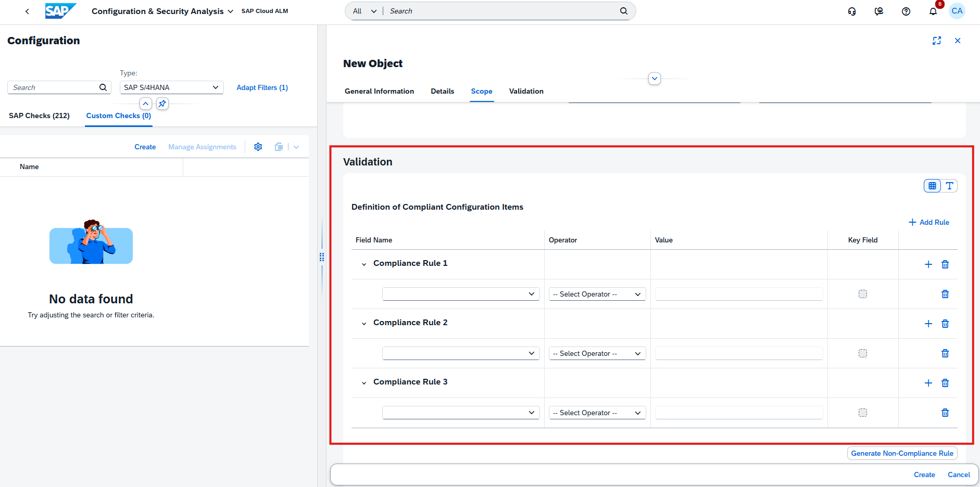Open the CA user avatar menu
Screen dimensions: 980x487
(x=957, y=11)
